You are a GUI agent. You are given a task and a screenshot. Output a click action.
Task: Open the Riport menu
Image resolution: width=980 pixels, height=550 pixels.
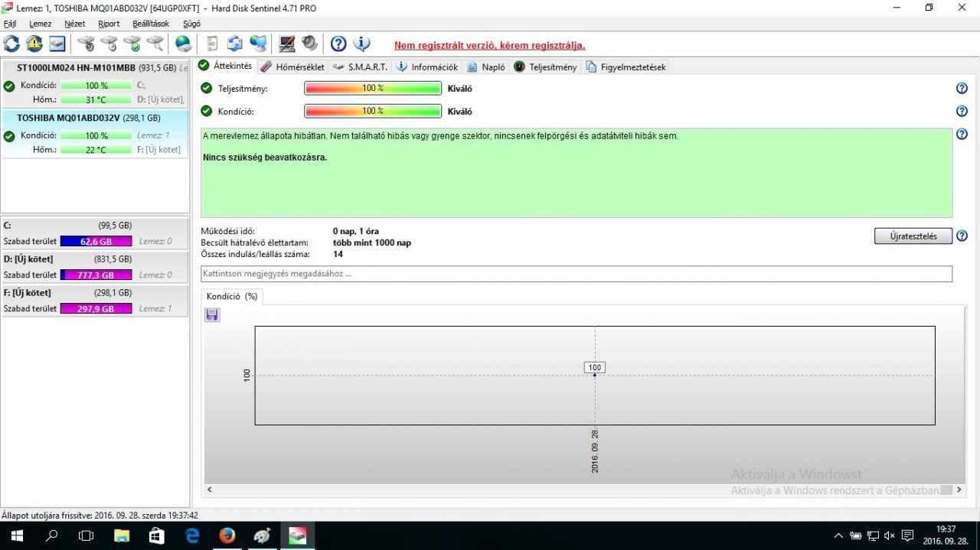[109, 24]
